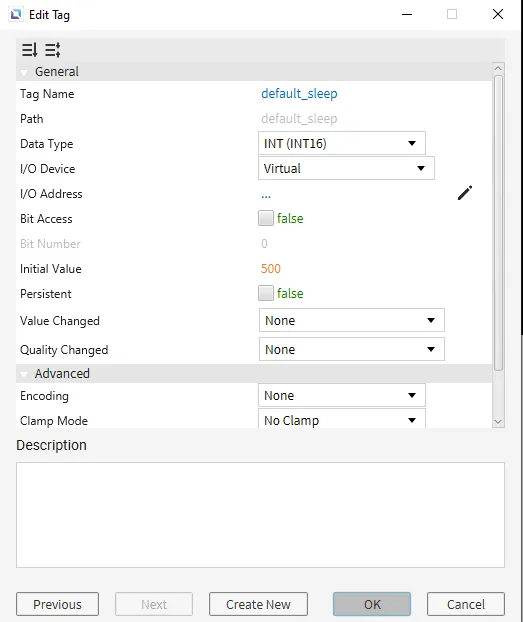
Task: Click the OK button
Action: pos(372,604)
